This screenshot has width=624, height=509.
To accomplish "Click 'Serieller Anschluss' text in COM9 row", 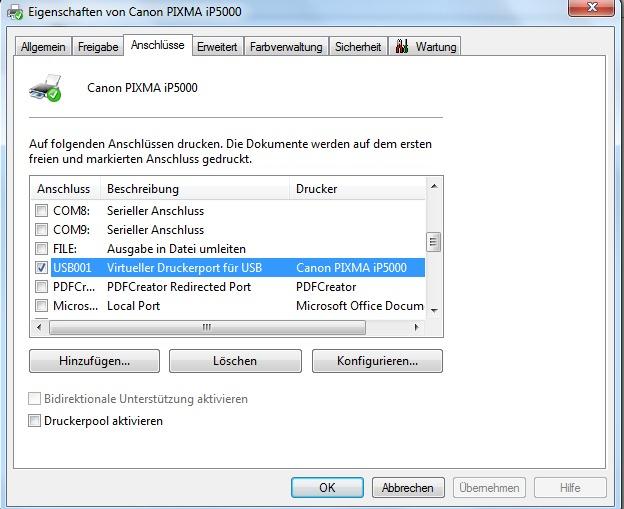I will [x=156, y=230].
